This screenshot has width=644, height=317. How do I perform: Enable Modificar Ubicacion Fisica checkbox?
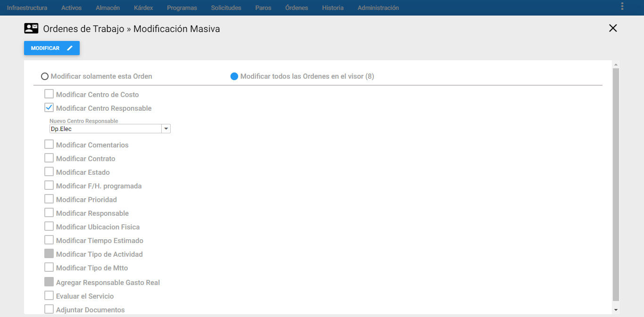(49, 226)
